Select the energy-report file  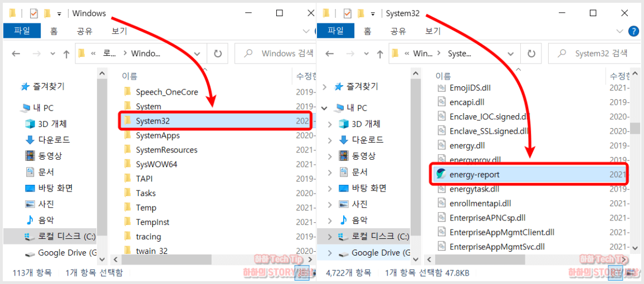tap(530, 174)
